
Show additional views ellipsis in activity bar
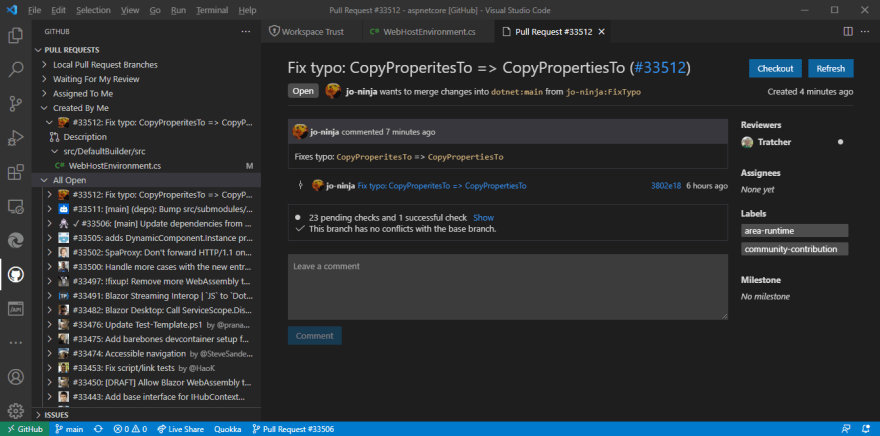pyautogui.click(x=16, y=342)
